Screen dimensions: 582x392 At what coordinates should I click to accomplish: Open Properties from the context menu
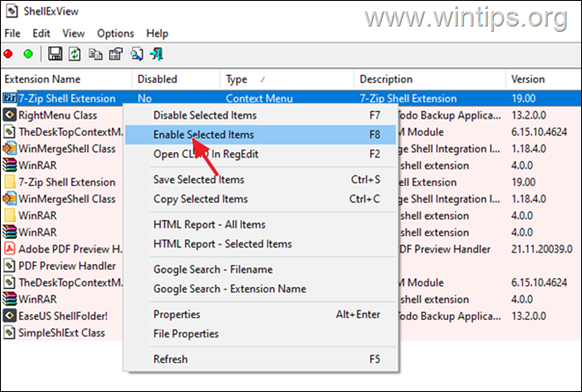pyautogui.click(x=260, y=314)
